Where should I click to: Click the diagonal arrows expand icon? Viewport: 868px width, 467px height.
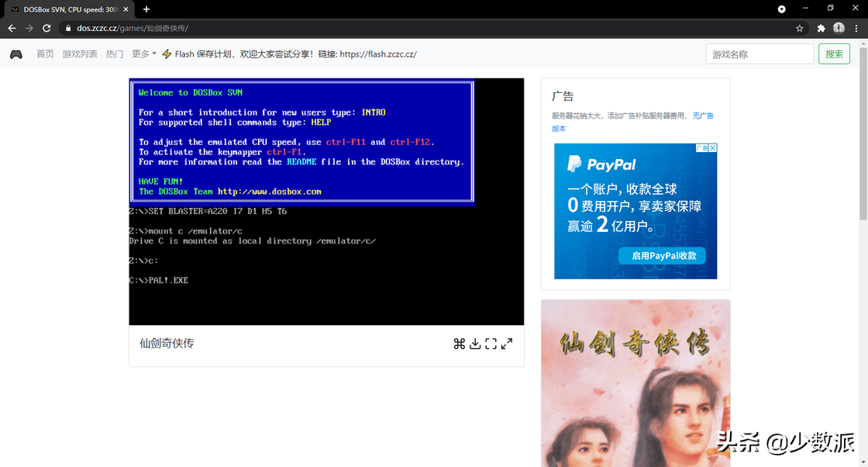tap(507, 344)
